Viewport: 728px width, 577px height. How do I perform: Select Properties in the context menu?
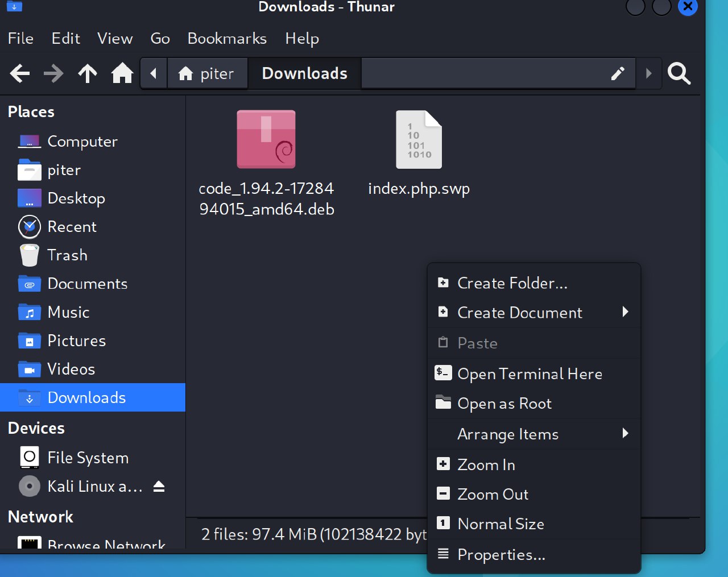tap(500, 554)
